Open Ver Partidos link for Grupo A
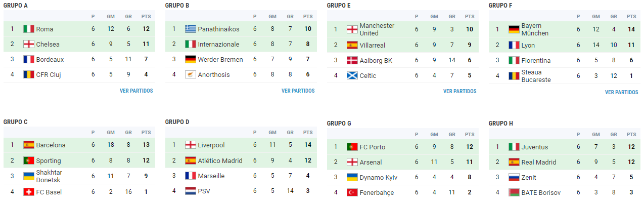The height and width of the screenshot is (203, 644). pyautogui.click(x=136, y=91)
